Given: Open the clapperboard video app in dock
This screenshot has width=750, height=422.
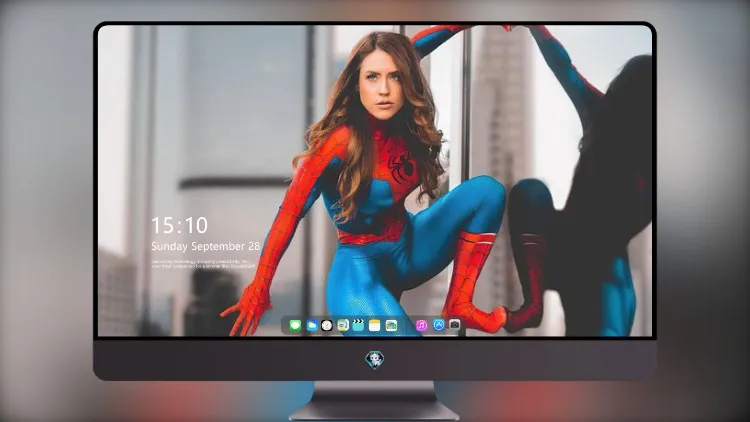Looking at the screenshot, I should (x=358, y=325).
